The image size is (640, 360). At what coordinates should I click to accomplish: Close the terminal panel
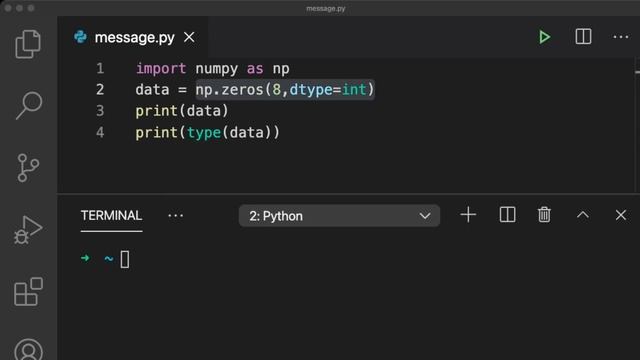(621, 215)
